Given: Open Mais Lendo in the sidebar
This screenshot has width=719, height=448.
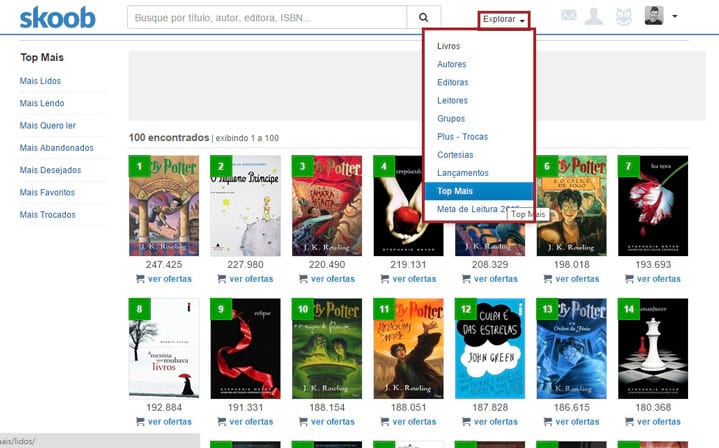Looking at the screenshot, I should pyautogui.click(x=42, y=103).
